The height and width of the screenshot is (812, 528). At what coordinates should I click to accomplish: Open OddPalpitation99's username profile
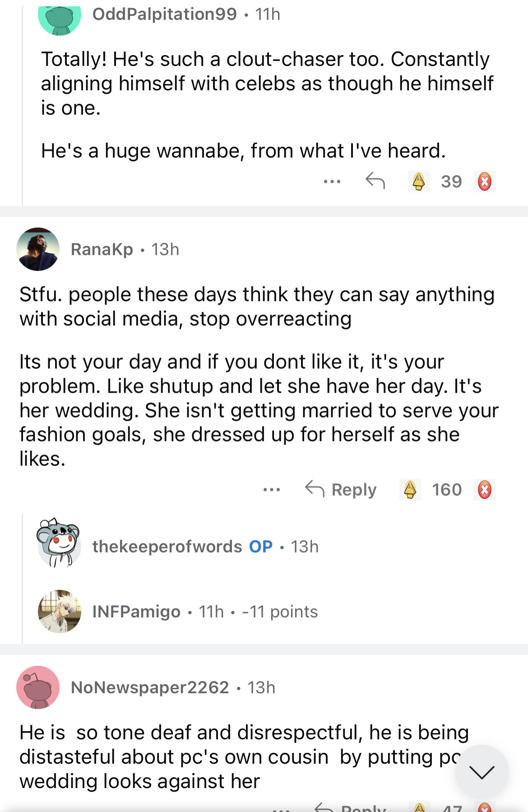164,14
